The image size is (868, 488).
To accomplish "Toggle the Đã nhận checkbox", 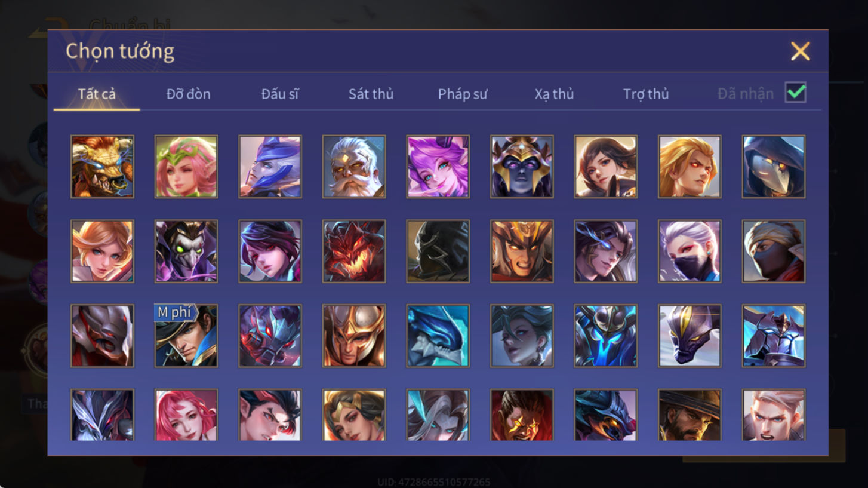I will tap(795, 93).
